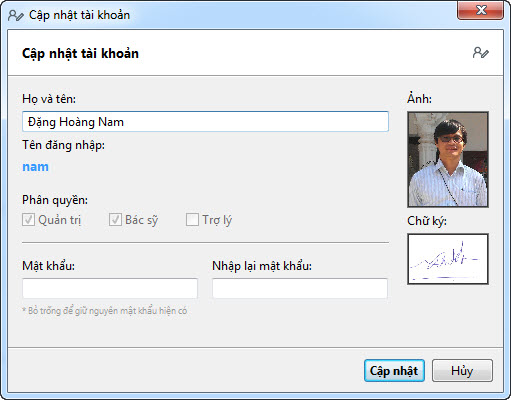This screenshot has height=400, width=511.
Task: Click the Phân quyền label
Action: 55,200
